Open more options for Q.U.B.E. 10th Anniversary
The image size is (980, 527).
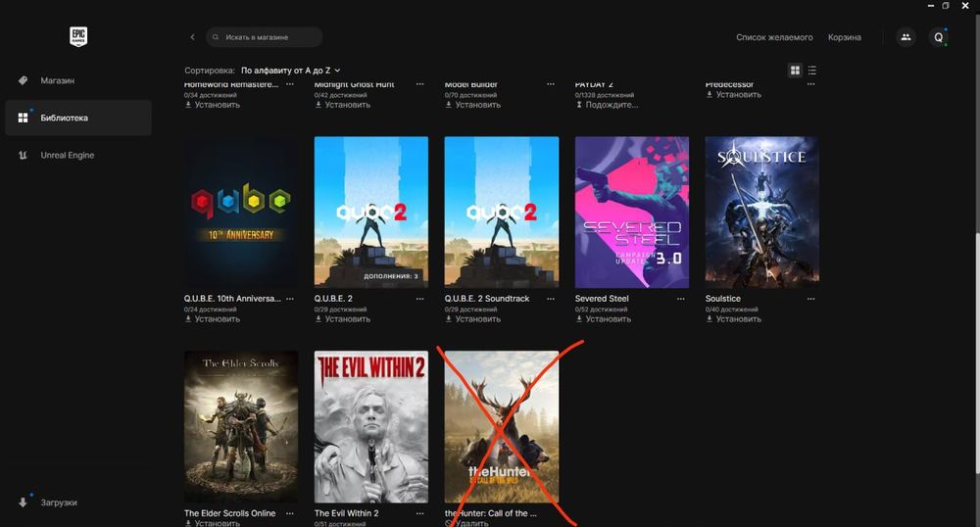[x=290, y=299]
